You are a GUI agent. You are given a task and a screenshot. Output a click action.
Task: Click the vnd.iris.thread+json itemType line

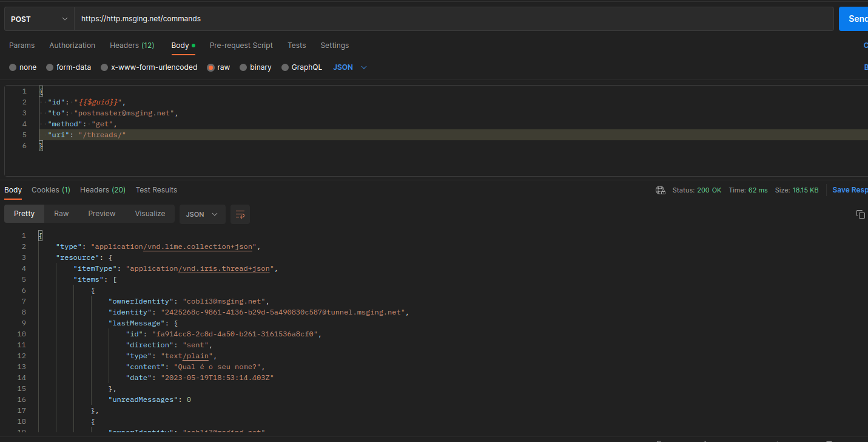(x=175, y=268)
